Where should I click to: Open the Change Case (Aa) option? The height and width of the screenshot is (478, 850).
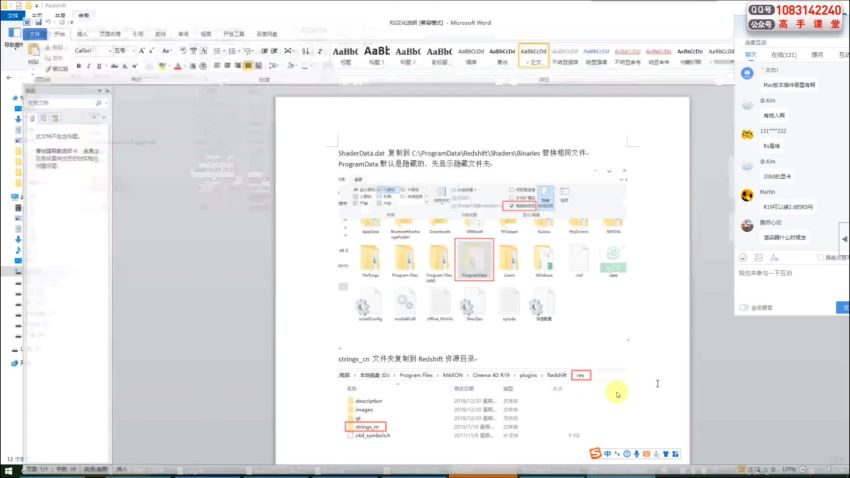[166, 50]
